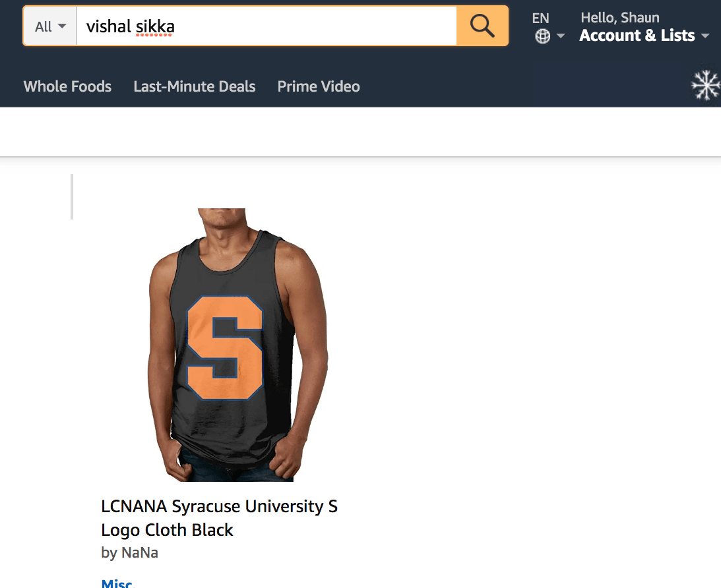This screenshot has height=588, width=721.
Task: Click into the vishal sikka search field
Action: point(266,26)
